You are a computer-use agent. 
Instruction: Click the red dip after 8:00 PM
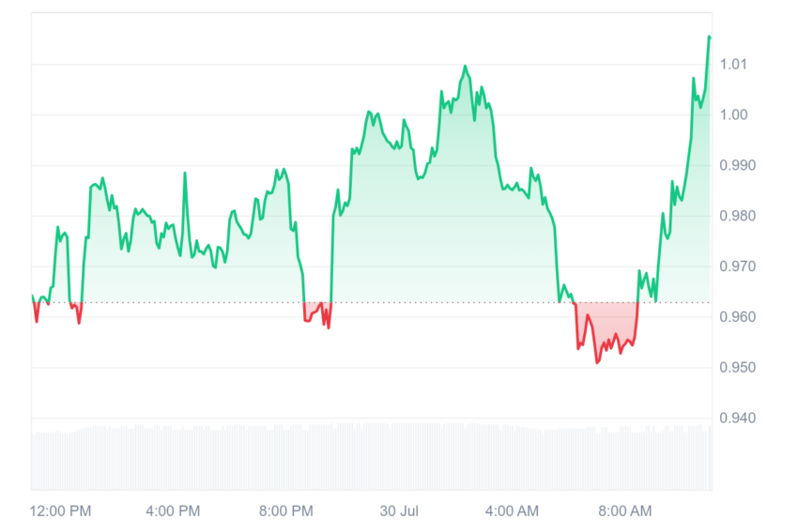pyautogui.click(x=317, y=315)
